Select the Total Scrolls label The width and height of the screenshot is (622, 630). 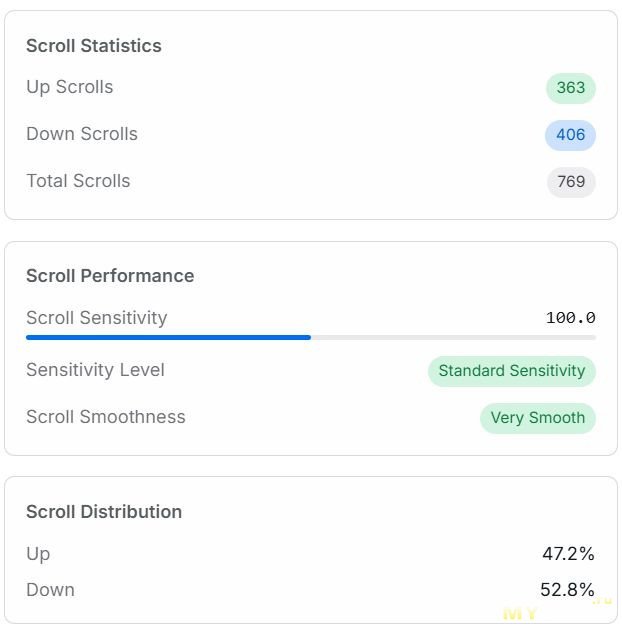pyautogui.click(x=78, y=181)
